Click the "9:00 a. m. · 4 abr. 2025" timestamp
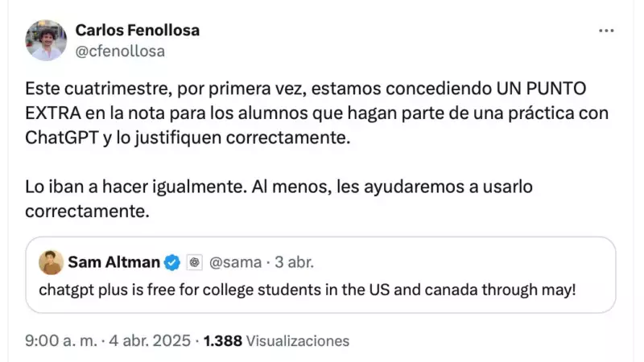 tap(107, 341)
